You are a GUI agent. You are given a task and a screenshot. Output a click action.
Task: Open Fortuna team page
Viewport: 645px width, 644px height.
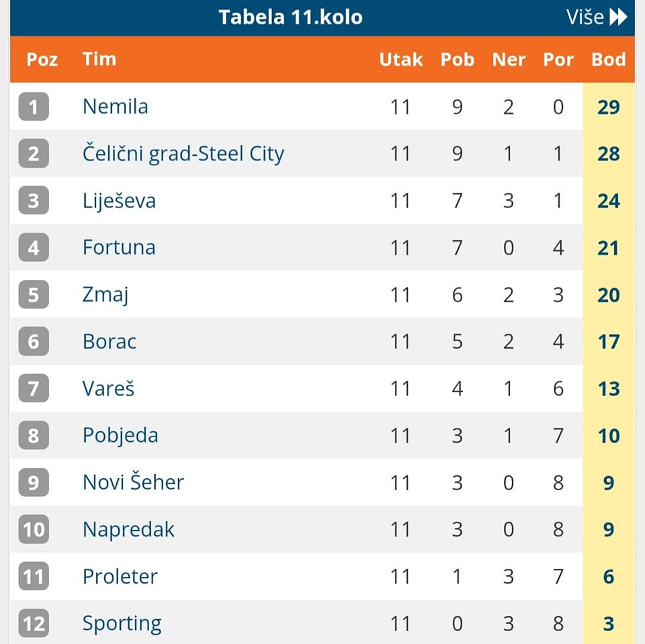coord(119,248)
